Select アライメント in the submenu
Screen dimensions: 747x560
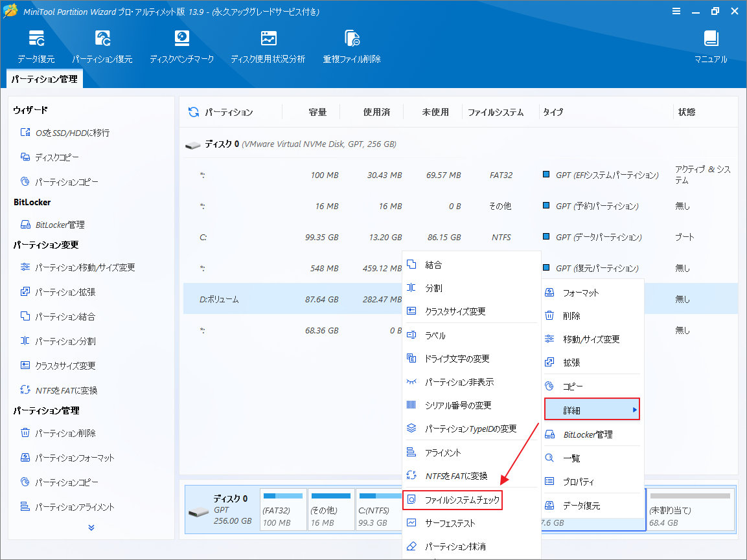[x=472, y=453]
